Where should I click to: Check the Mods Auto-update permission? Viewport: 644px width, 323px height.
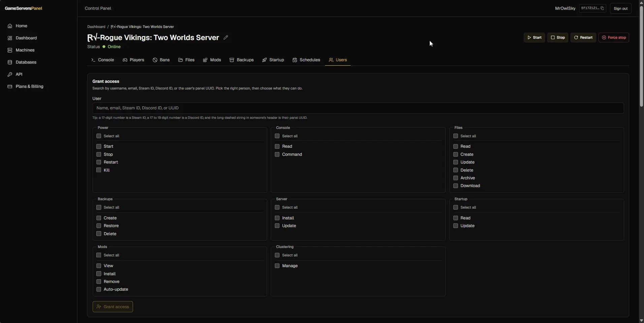pyautogui.click(x=99, y=289)
